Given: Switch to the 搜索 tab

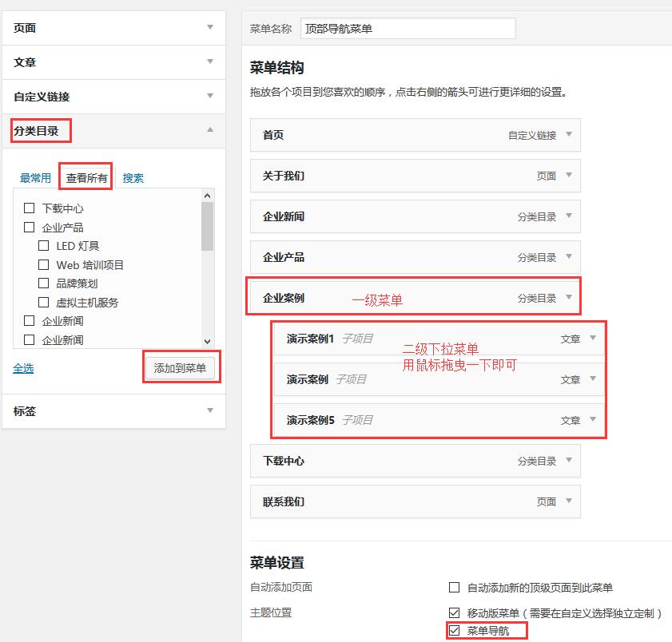Looking at the screenshot, I should [x=133, y=178].
